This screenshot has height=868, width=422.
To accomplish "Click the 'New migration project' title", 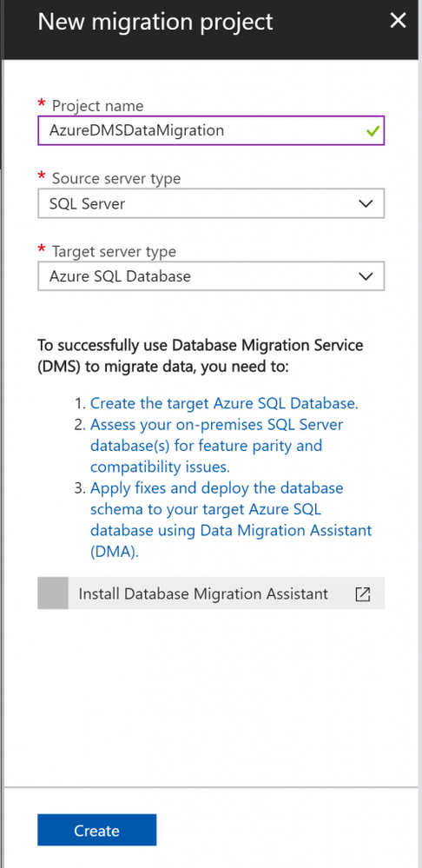I will (x=155, y=22).
